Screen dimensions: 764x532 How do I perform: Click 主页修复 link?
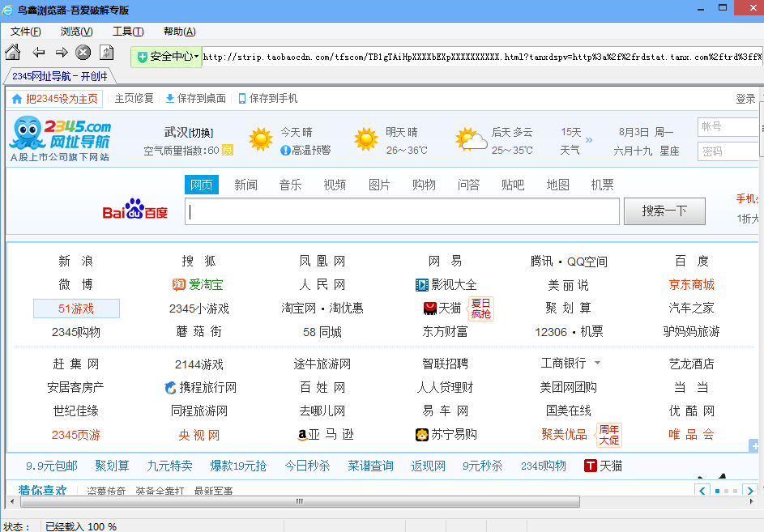[x=134, y=99]
